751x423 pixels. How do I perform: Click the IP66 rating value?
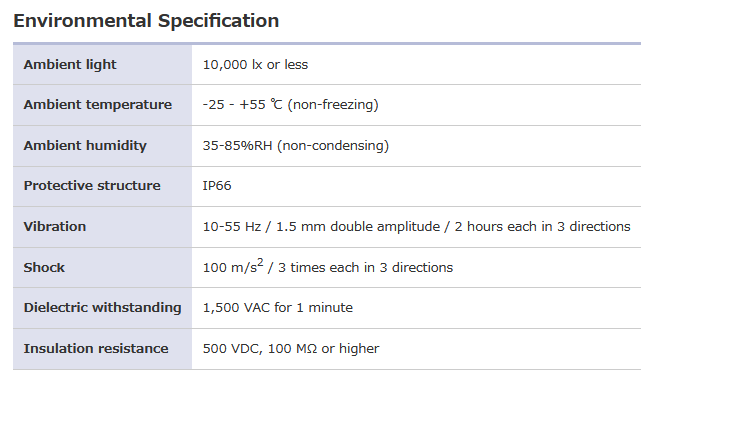[x=217, y=186]
